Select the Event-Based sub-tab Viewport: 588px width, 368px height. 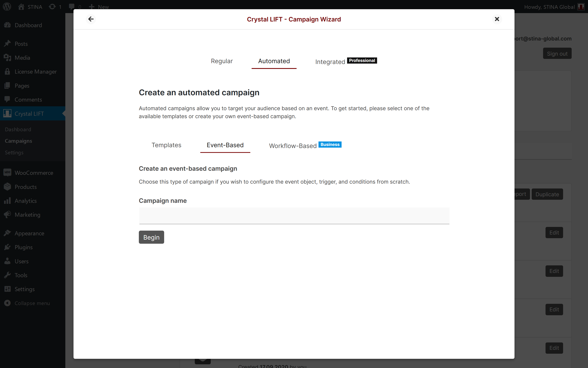click(225, 145)
